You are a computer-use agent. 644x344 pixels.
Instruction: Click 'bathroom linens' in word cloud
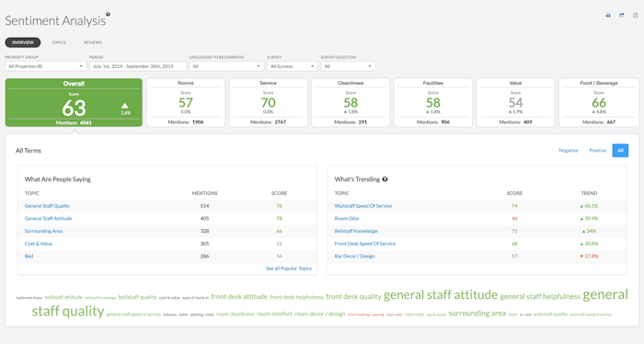(29, 298)
